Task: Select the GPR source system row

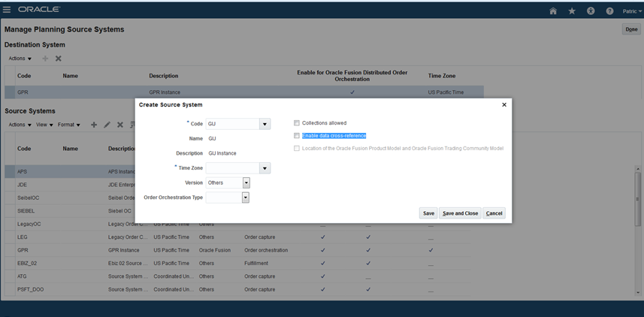Action: click(x=237, y=250)
